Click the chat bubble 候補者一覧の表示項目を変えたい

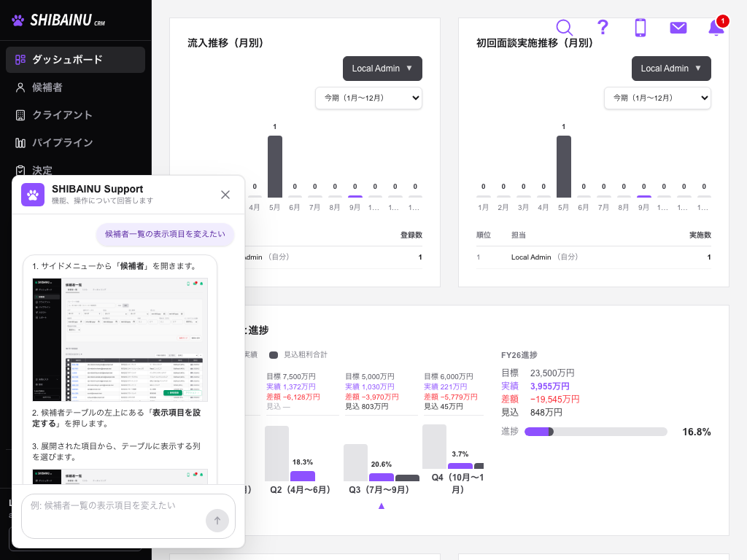165,234
